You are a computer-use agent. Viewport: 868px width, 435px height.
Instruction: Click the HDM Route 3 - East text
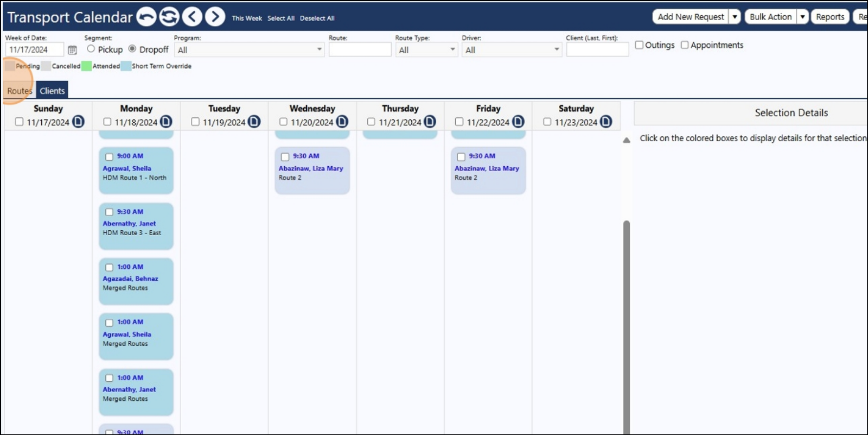(132, 232)
